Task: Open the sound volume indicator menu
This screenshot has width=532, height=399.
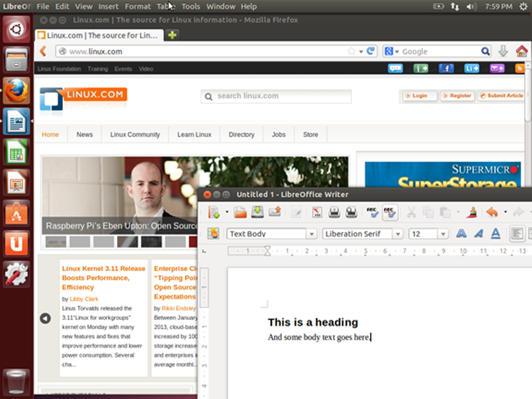Action: [471, 6]
